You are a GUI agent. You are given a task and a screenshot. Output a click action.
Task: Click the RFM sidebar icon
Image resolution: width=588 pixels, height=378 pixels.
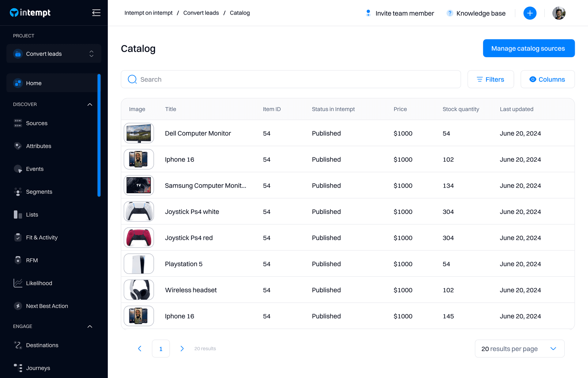tap(18, 260)
